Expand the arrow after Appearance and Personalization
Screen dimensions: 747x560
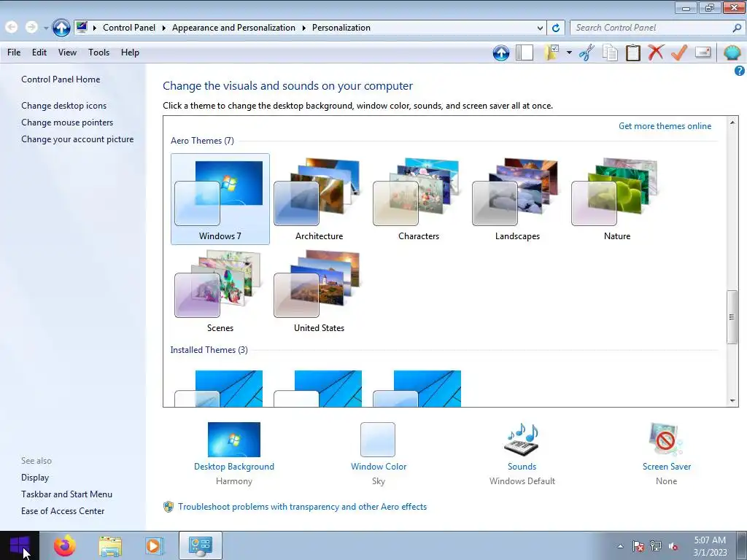click(303, 28)
